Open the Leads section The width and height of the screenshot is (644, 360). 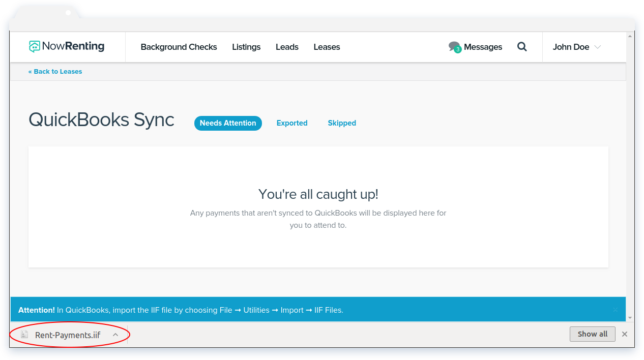(287, 47)
